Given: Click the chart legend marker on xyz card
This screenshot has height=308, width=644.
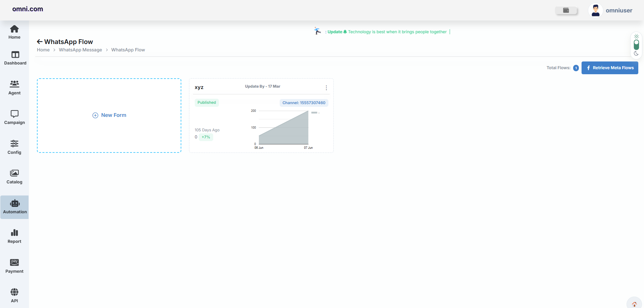Looking at the screenshot, I should pos(314,113).
